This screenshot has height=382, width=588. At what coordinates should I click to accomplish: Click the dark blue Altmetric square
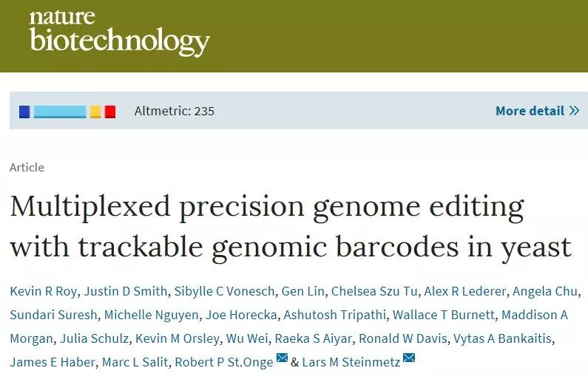point(24,112)
